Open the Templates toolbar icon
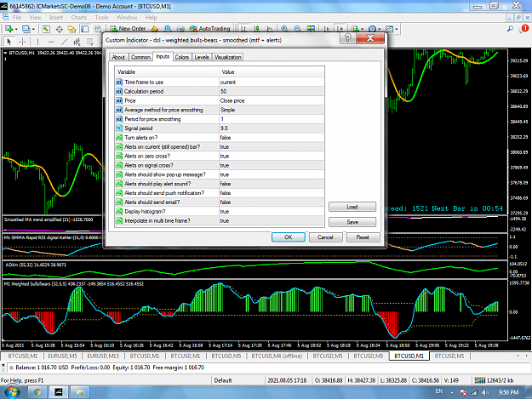Screen dimensions: 532x399 pyautogui.click(x=389, y=29)
